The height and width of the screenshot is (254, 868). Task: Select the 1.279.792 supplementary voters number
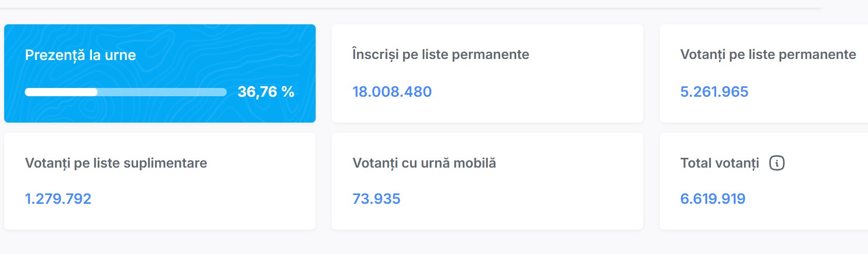[58, 199]
